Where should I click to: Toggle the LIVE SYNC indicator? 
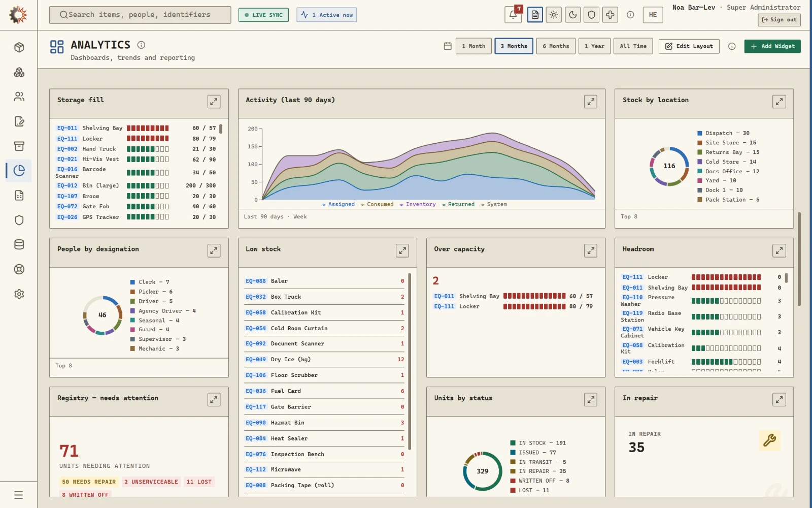(x=263, y=15)
